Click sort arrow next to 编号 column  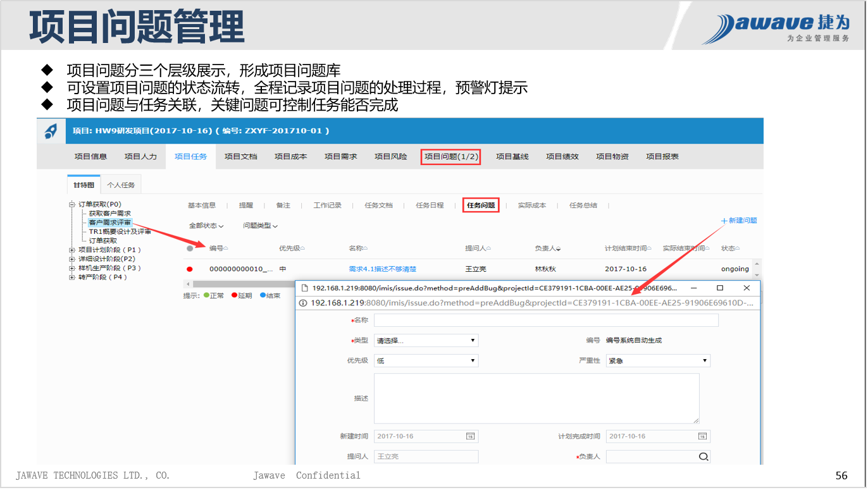pyautogui.click(x=226, y=248)
